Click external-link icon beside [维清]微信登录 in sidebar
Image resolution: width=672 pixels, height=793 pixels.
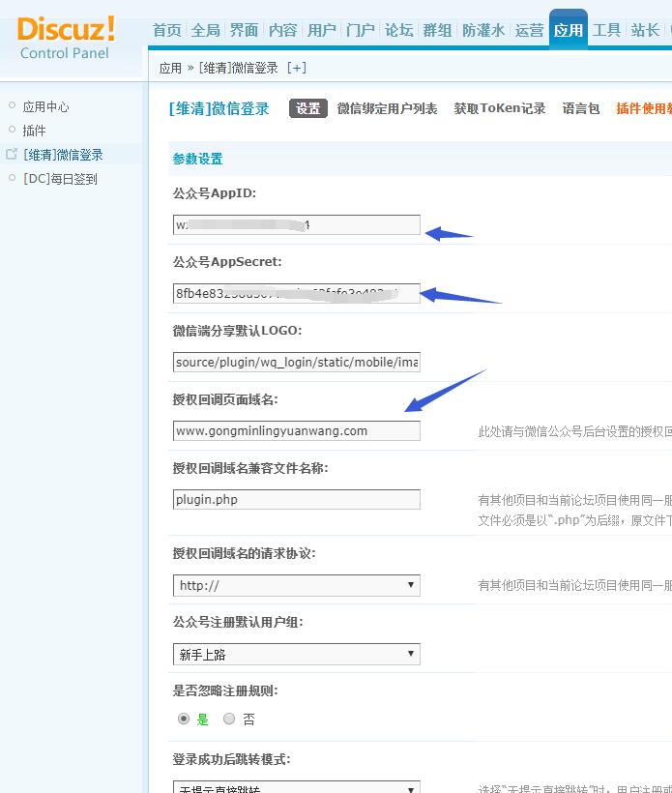click(x=12, y=154)
